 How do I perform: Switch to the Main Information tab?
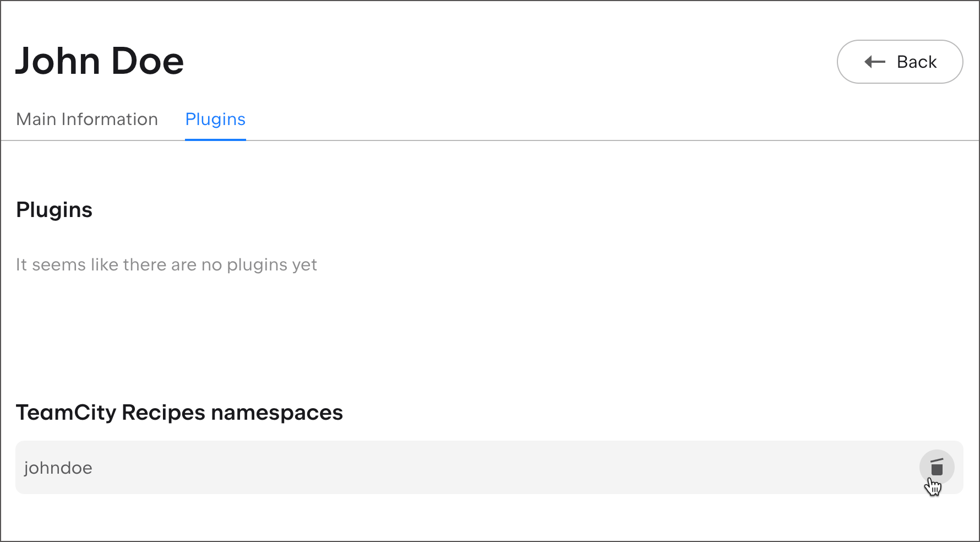[87, 120]
